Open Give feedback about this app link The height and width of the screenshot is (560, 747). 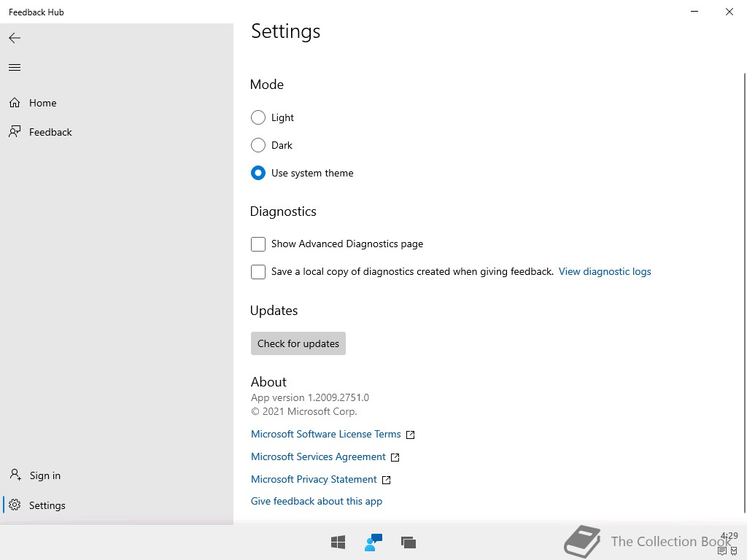pyautogui.click(x=317, y=501)
